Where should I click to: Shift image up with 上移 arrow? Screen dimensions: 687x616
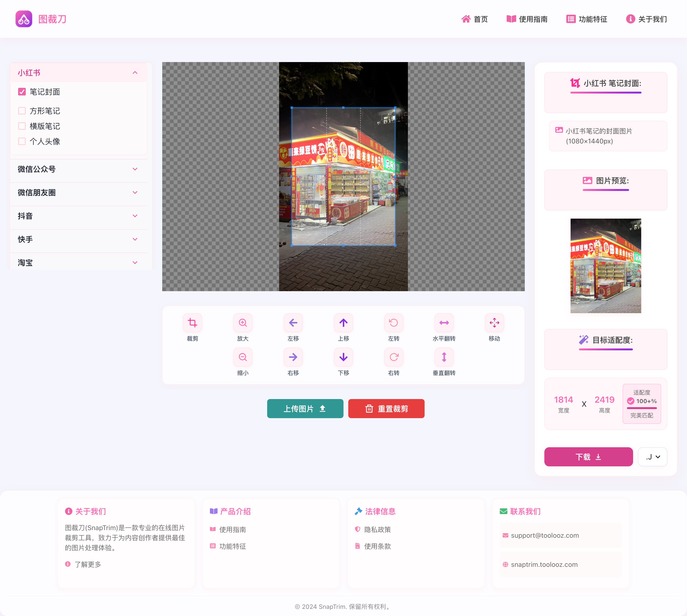tap(343, 322)
